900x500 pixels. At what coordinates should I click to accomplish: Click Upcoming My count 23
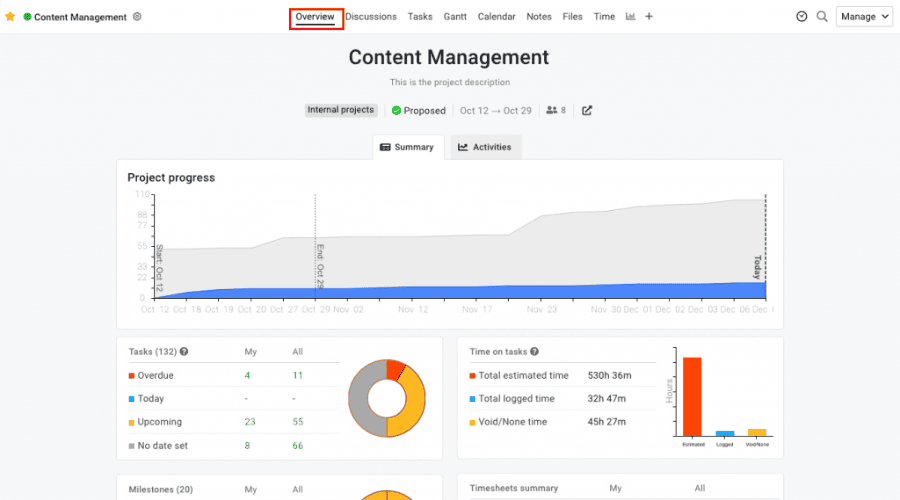point(250,422)
